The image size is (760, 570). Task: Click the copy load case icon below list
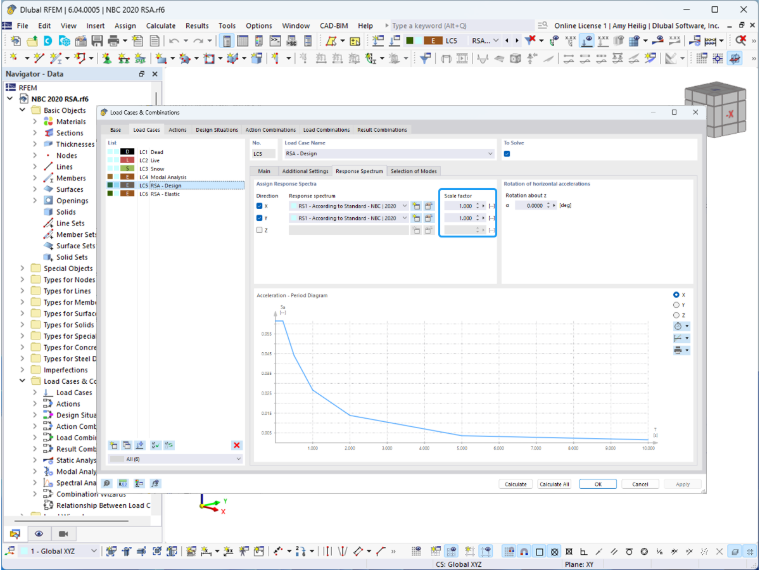click(x=127, y=445)
